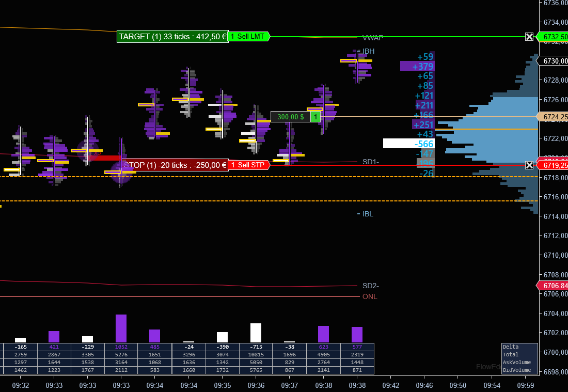Click the delta cell showing -390
Viewport: 568px width, 392px height.
click(x=223, y=347)
